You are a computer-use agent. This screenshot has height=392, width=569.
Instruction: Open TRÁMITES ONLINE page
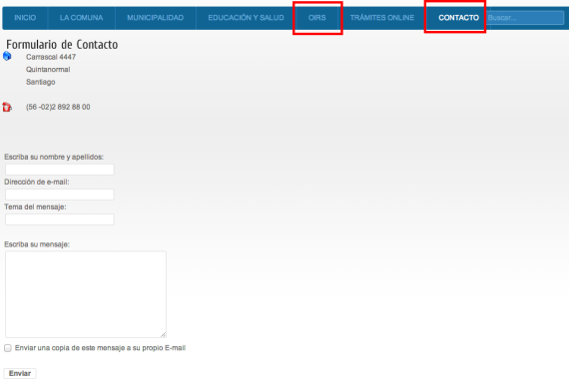[x=382, y=18]
